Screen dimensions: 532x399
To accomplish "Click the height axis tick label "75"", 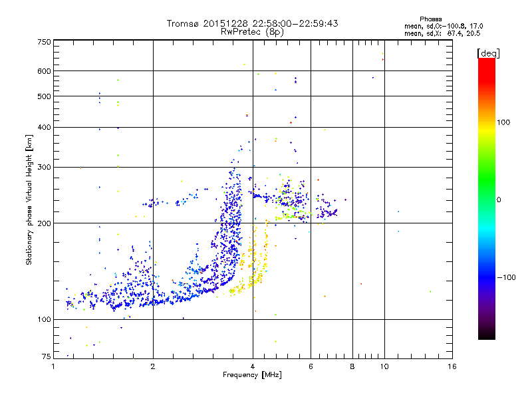I will tap(47, 356).
